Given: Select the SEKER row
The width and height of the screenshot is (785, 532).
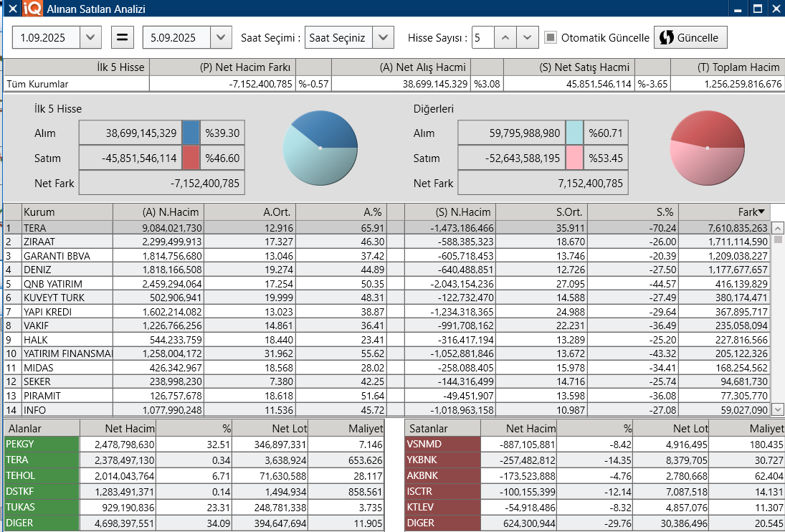Looking at the screenshot, I should coord(388,382).
